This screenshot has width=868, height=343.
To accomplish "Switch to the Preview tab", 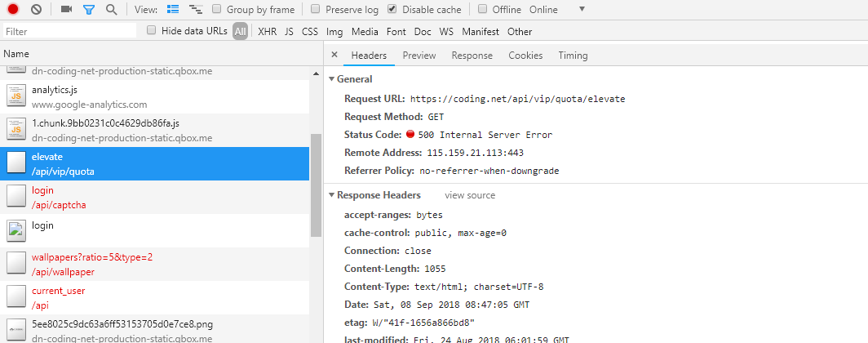I will [418, 56].
